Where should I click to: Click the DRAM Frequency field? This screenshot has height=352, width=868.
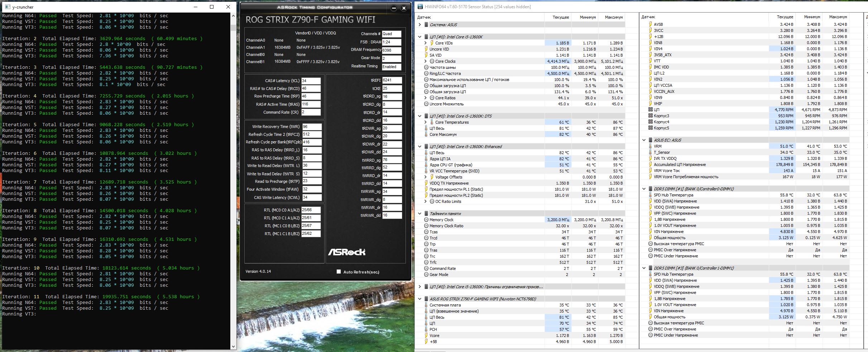[392, 50]
